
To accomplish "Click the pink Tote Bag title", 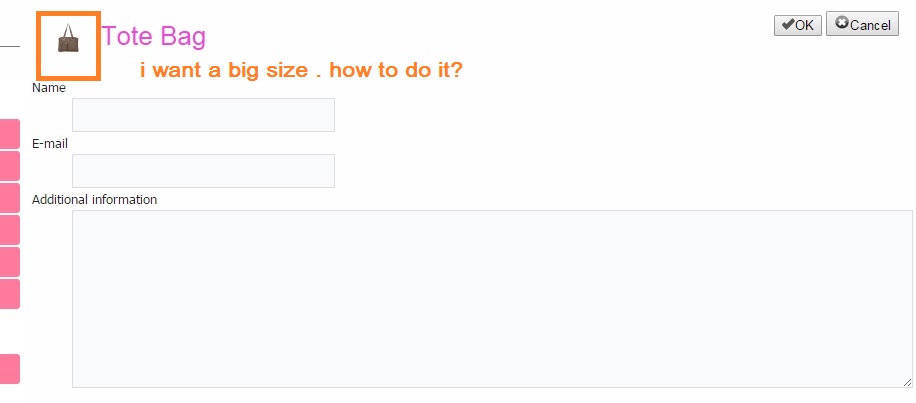I will point(154,37).
